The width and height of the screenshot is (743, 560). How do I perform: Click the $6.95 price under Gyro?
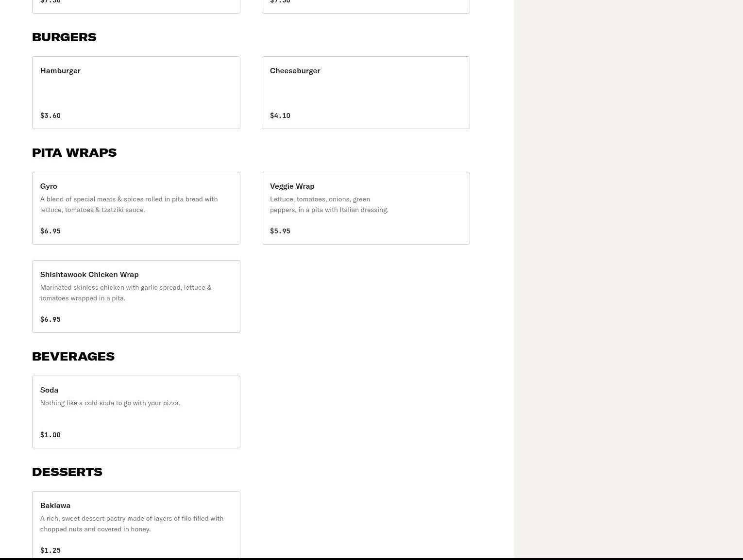51,231
